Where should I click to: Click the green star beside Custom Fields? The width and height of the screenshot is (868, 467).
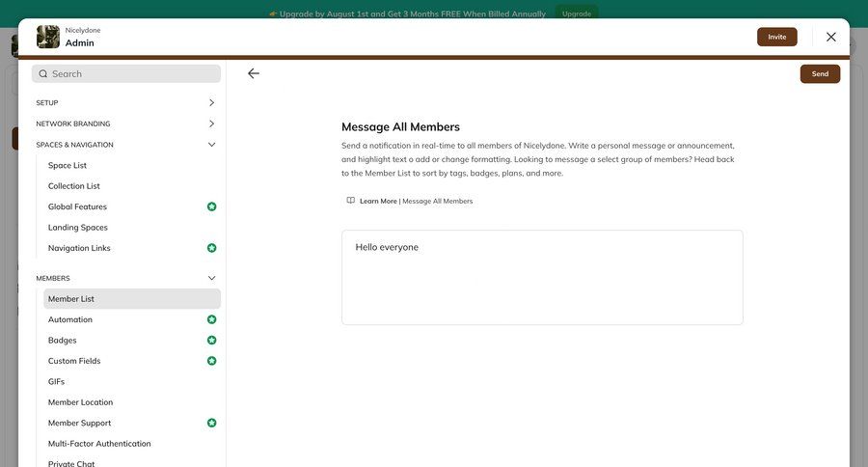click(211, 361)
